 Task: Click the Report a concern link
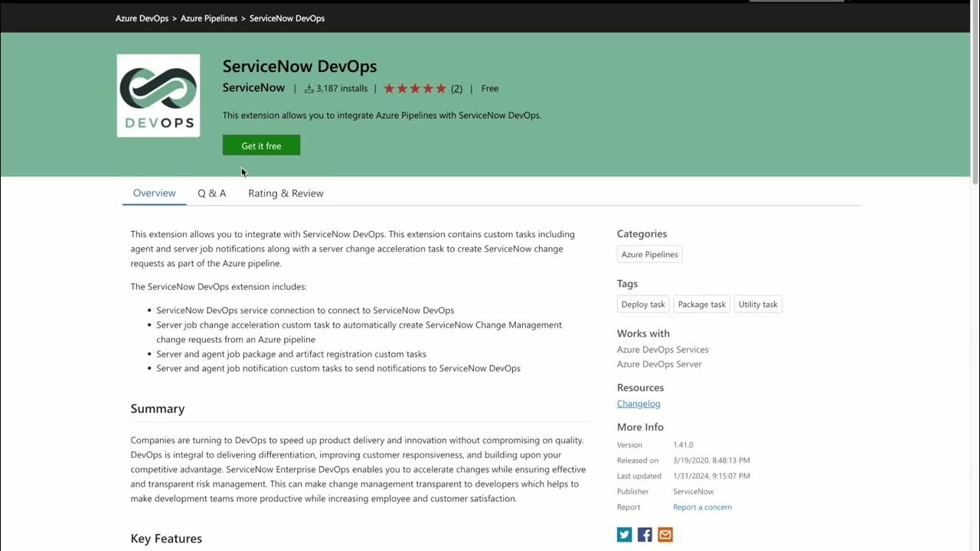[702, 507]
